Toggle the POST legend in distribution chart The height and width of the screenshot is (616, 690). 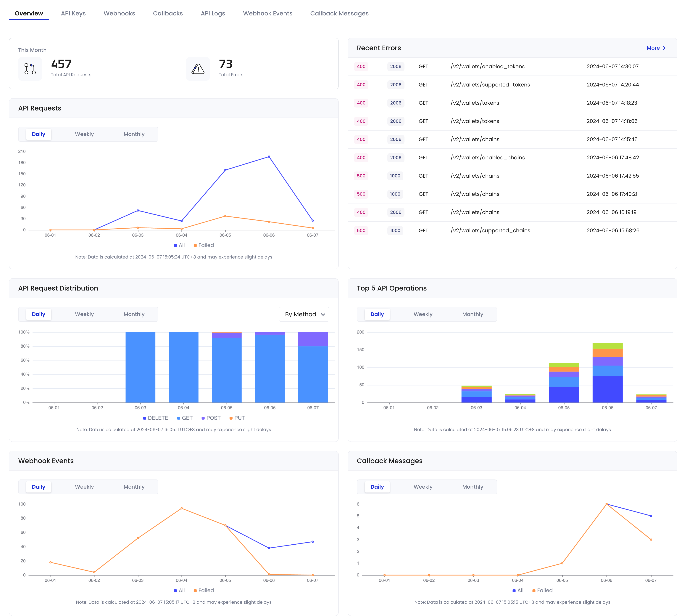211,418
